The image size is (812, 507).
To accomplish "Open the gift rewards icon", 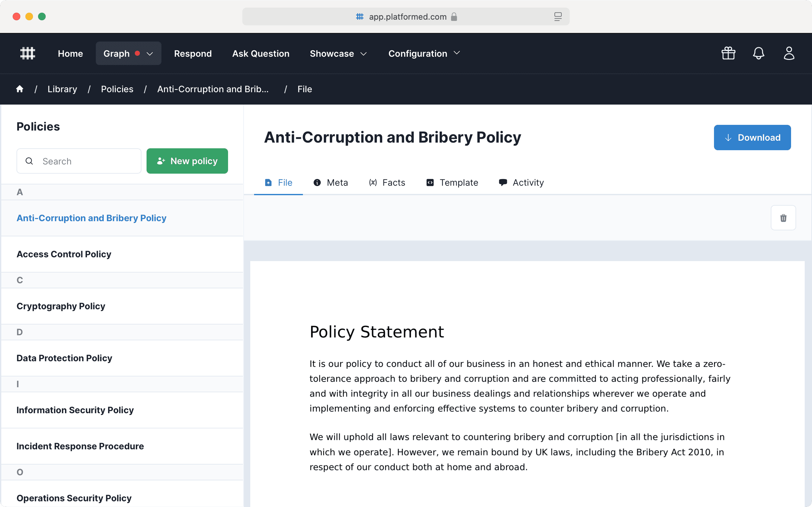I will pyautogui.click(x=728, y=53).
